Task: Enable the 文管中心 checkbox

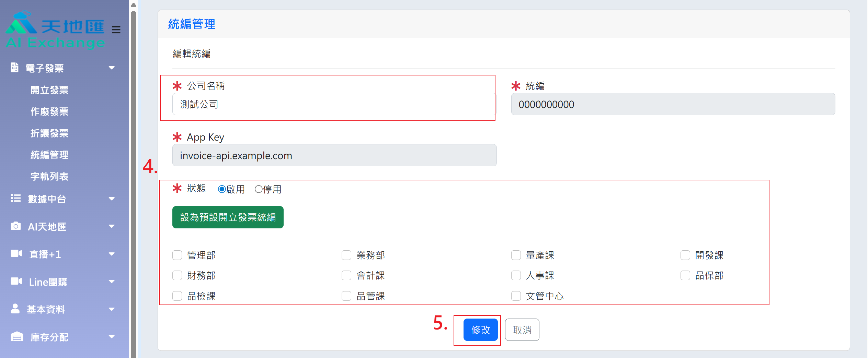Action: (516, 296)
